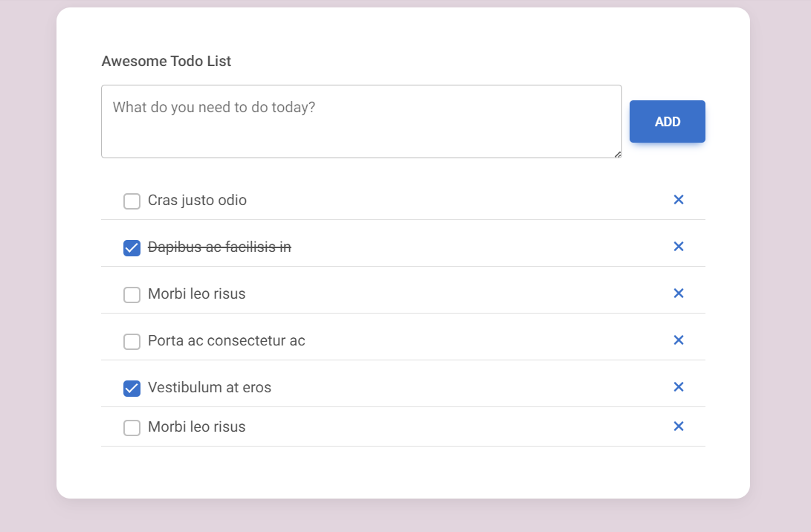This screenshot has width=811, height=532.
Task: Click the 'Vestibulum at eros' label text
Action: tap(210, 387)
